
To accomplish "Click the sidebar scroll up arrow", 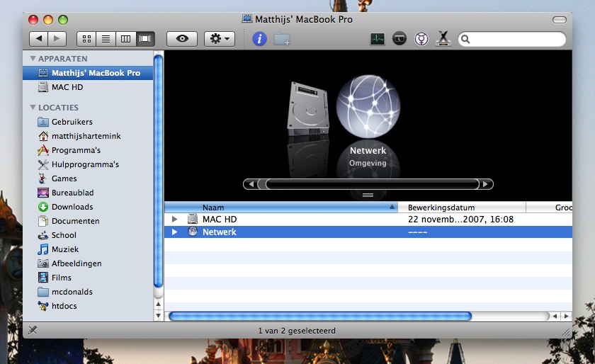I will pyautogui.click(x=158, y=304).
